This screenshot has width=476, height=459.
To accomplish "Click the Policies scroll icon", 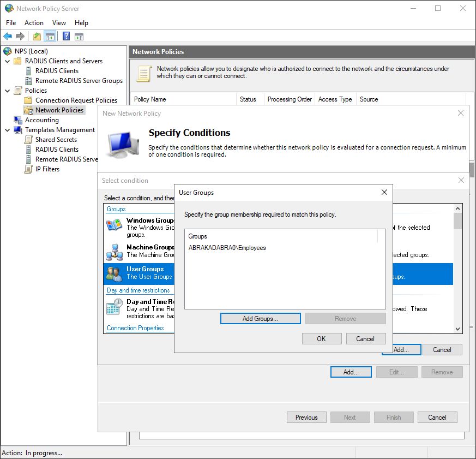I will pos(18,91).
